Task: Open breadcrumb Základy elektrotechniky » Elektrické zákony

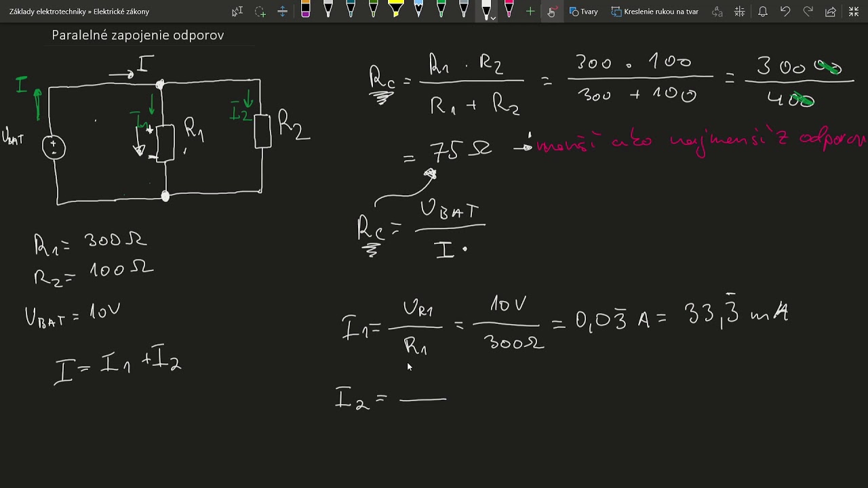Action: coord(79,12)
